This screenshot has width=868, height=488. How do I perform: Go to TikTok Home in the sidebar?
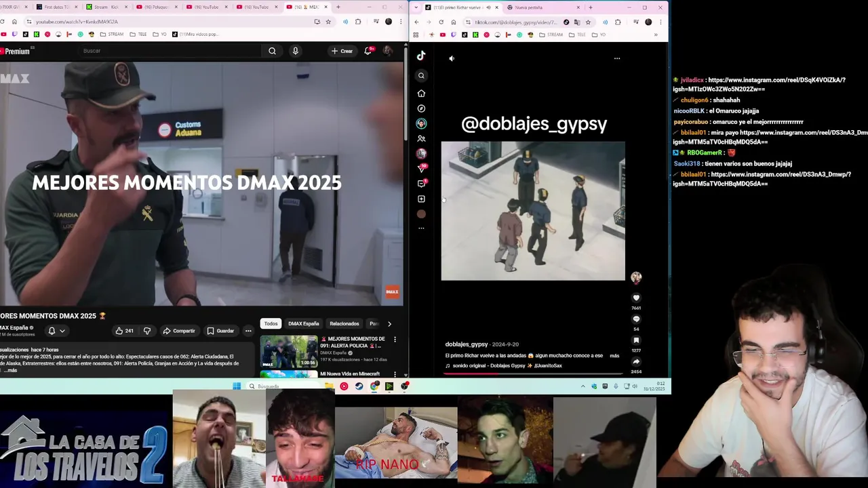421,94
